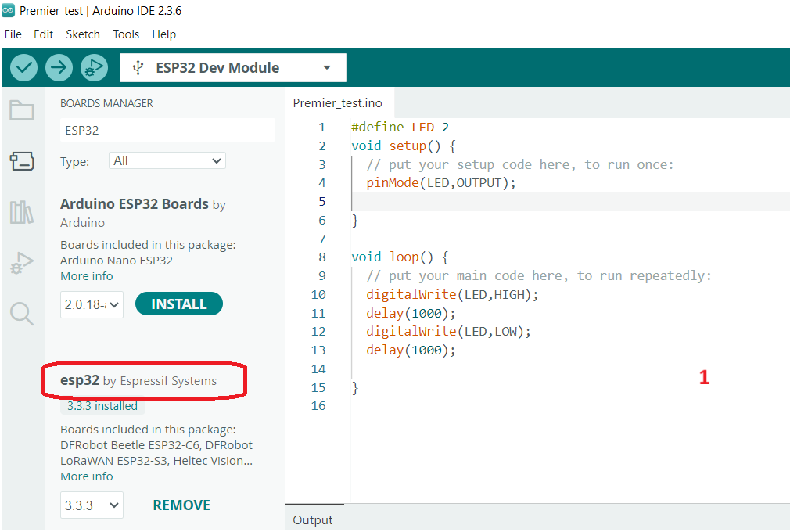Open the Debug sidebar icon
This screenshot has height=532, width=790.
pos(22,263)
